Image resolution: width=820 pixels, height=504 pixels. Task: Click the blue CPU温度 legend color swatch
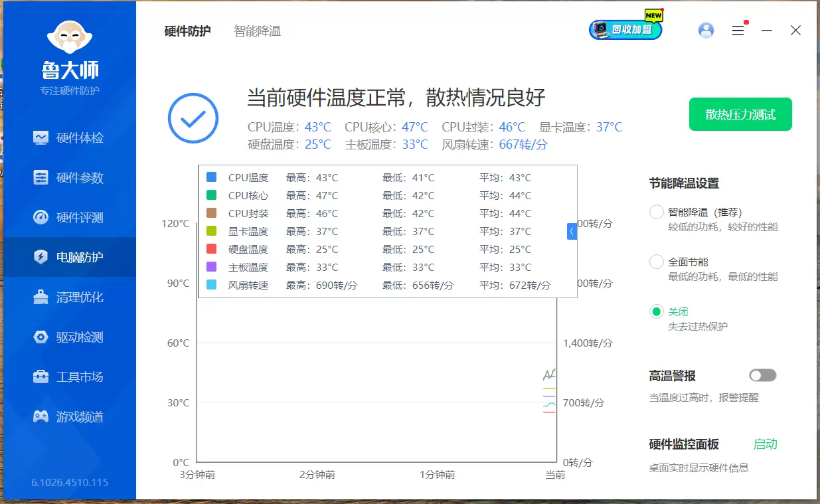pos(212,178)
